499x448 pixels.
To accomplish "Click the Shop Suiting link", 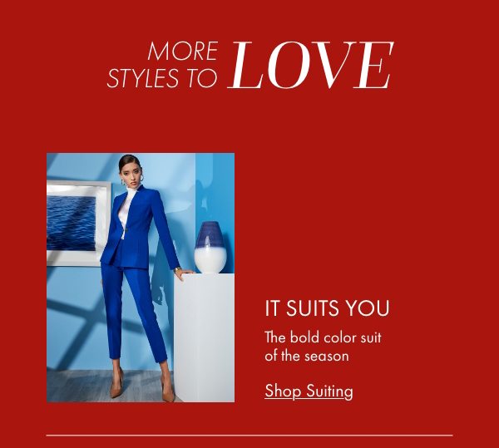I will coord(309,391).
